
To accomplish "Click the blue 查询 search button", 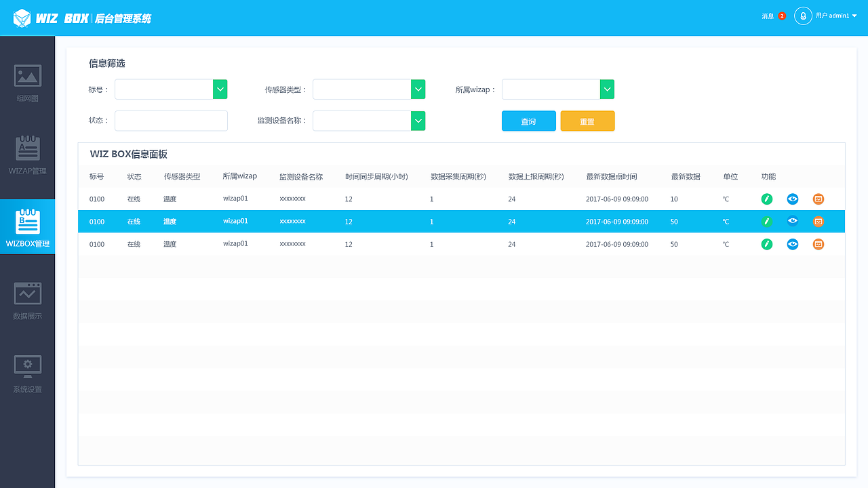I will (528, 121).
